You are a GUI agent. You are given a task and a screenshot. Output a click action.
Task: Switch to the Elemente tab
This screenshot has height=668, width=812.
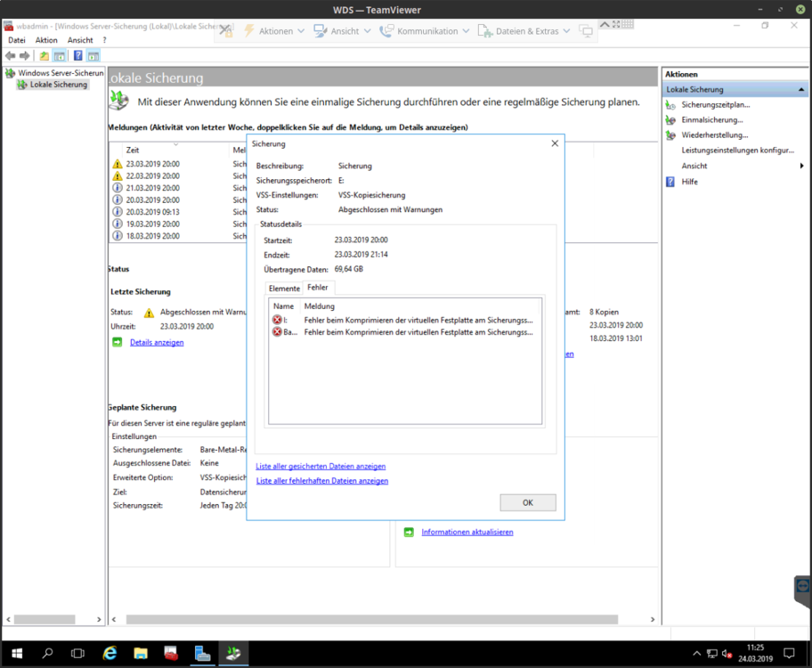pyautogui.click(x=284, y=288)
